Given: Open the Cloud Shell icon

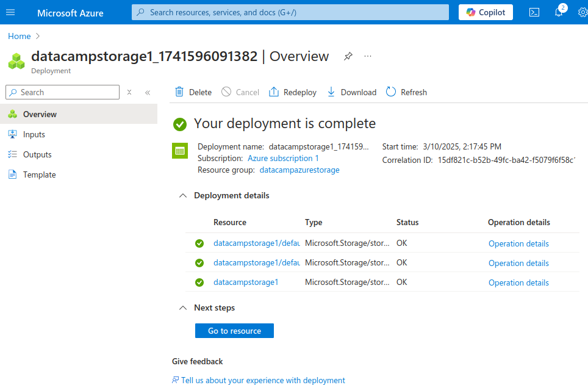Looking at the screenshot, I should (x=534, y=12).
